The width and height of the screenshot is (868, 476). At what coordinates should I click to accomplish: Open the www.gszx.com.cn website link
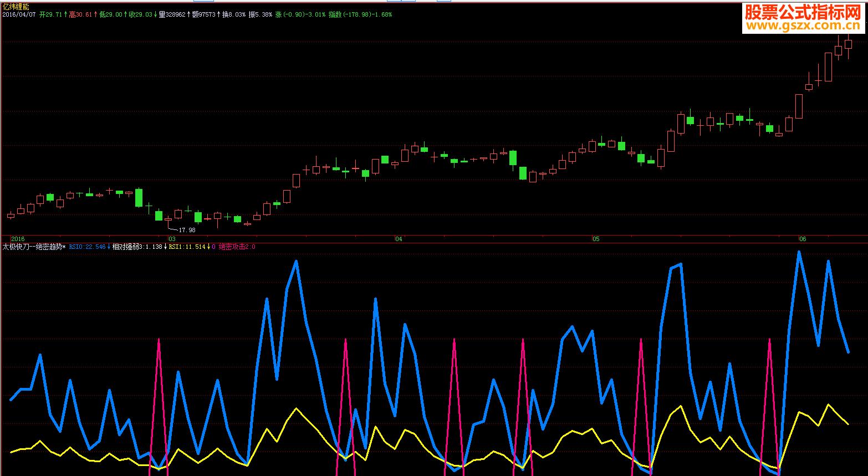(803, 25)
